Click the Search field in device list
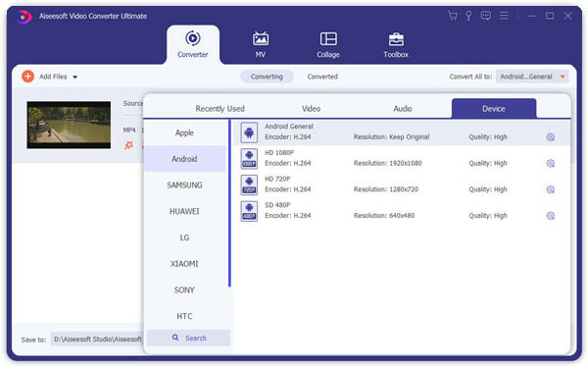Screen dimensions: 588x367 point(188,338)
